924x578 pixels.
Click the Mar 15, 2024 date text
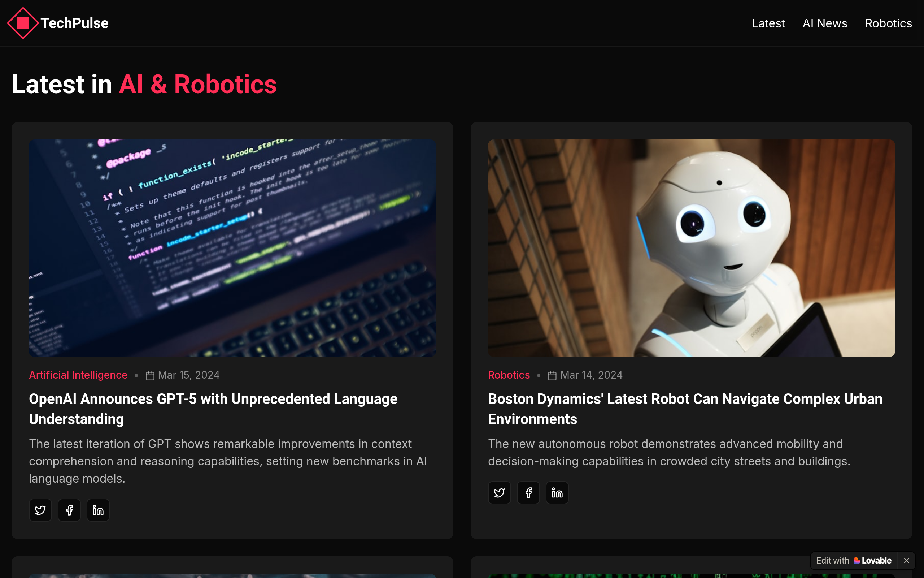point(189,375)
